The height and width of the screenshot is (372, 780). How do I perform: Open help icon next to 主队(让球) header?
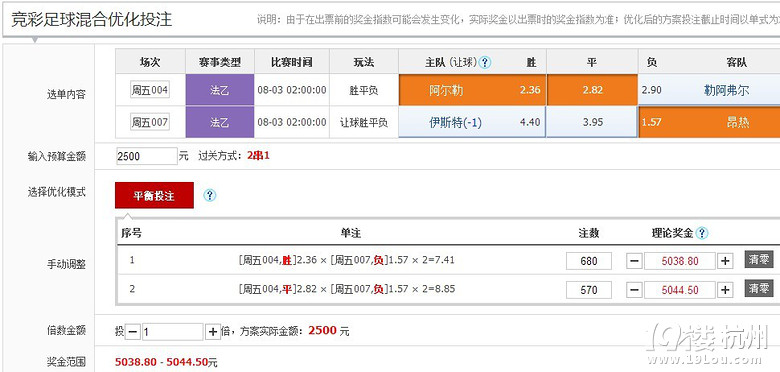[485, 62]
